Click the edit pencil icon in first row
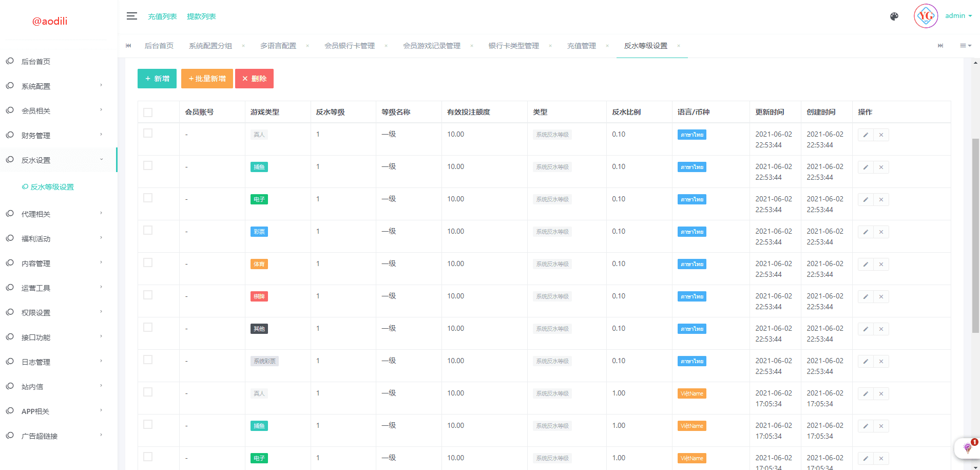This screenshot has width=980, height=470. 866,135
